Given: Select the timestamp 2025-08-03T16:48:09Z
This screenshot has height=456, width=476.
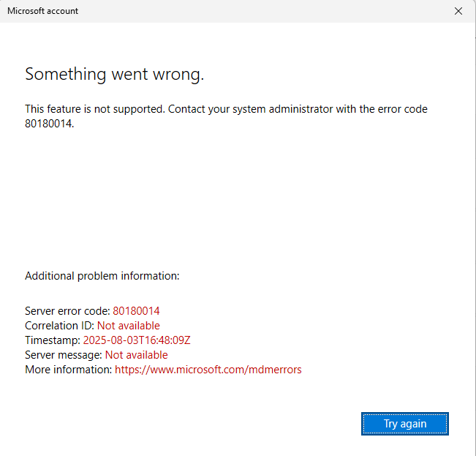Looking at the screenshot, I should tap(137, 340).
